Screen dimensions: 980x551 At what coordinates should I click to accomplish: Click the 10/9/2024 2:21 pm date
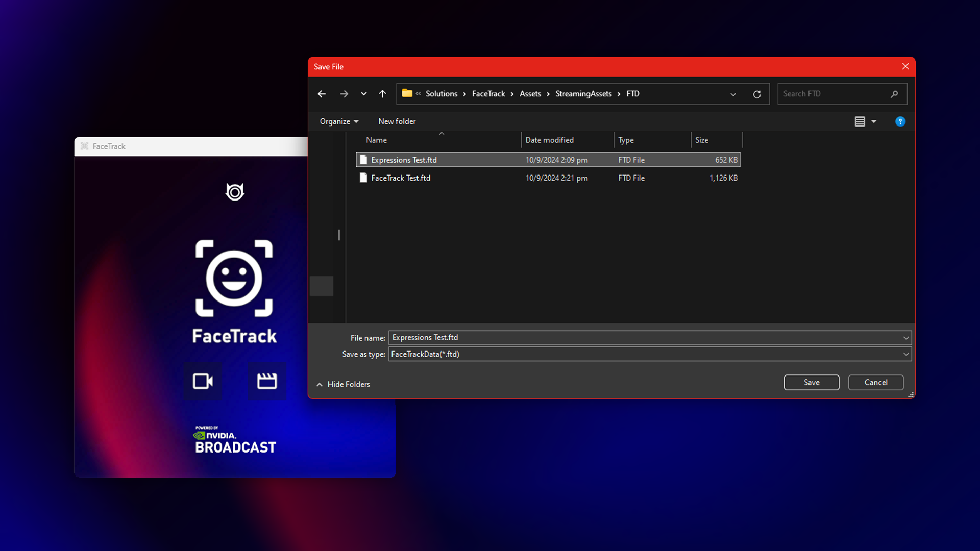click(x=557, y=178)
